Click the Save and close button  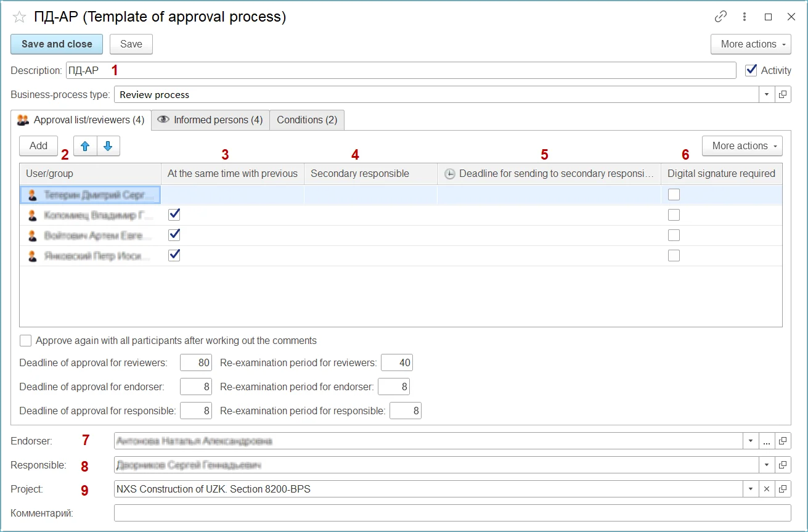57,44
